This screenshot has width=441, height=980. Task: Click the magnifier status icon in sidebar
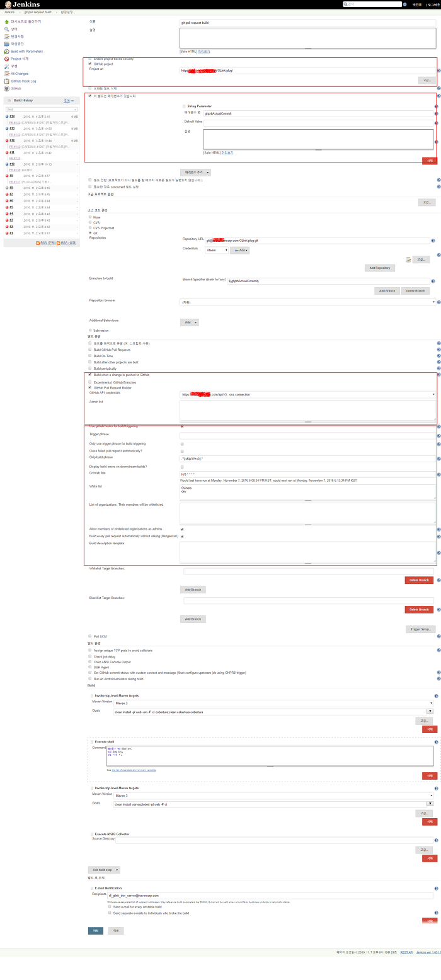(6, 29)
